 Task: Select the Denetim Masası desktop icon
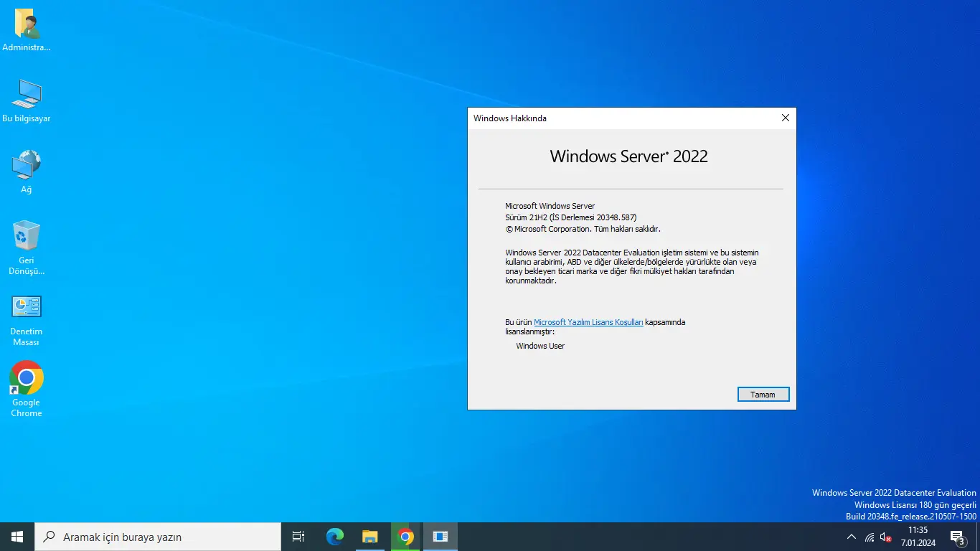(27, 320)
